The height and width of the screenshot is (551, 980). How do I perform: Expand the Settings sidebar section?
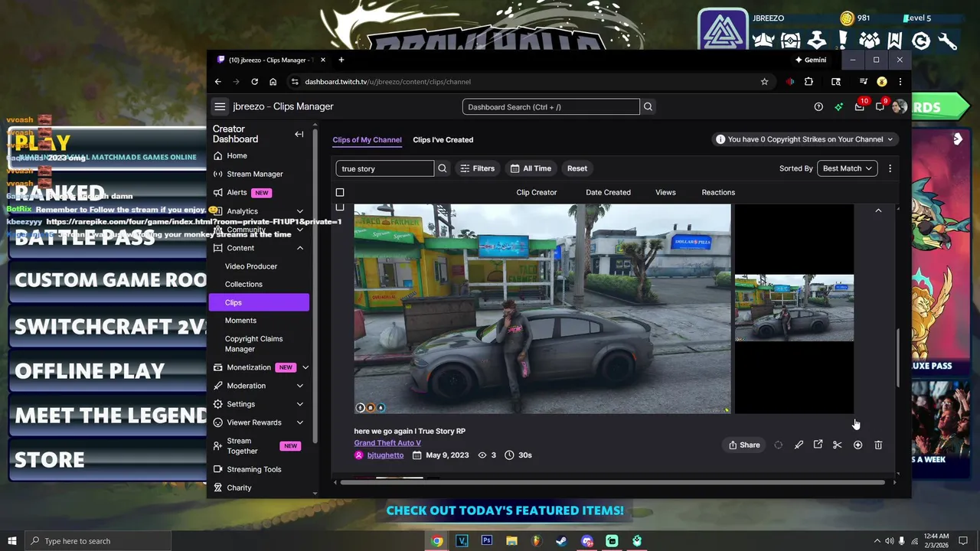[x=299, y=404]
